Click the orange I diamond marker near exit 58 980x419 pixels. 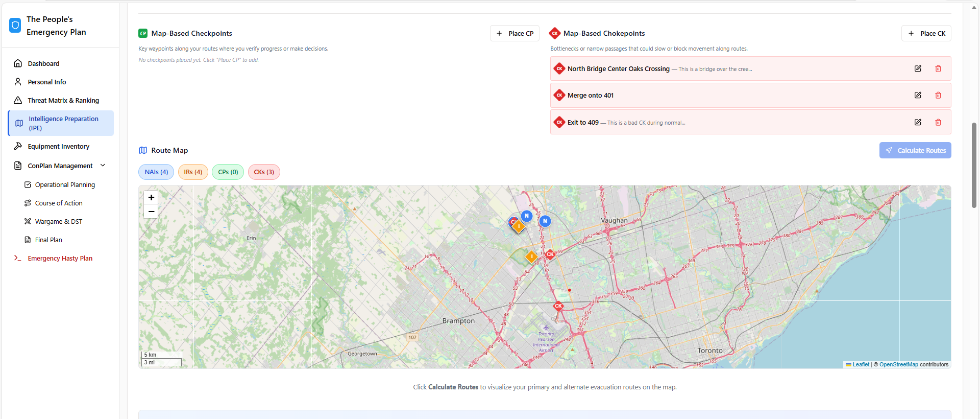(x=531, y=257)
